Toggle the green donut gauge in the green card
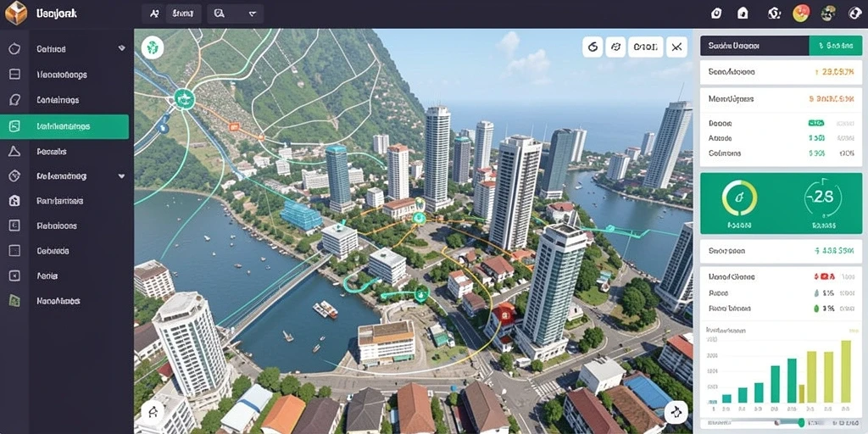Viewport: 868px width, 434px height. click(x=739, y=198)
